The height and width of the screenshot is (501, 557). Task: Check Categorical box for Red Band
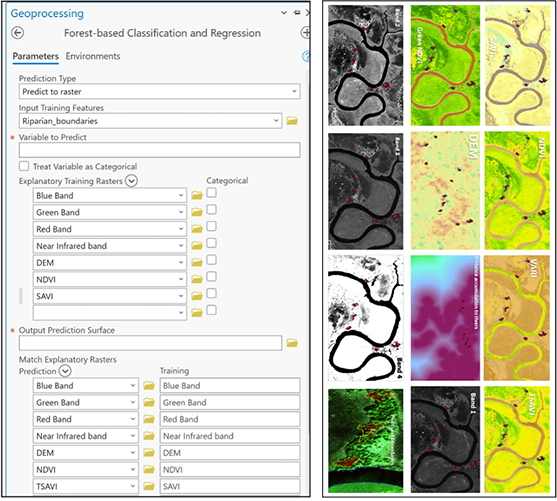[x=211, y=226]
